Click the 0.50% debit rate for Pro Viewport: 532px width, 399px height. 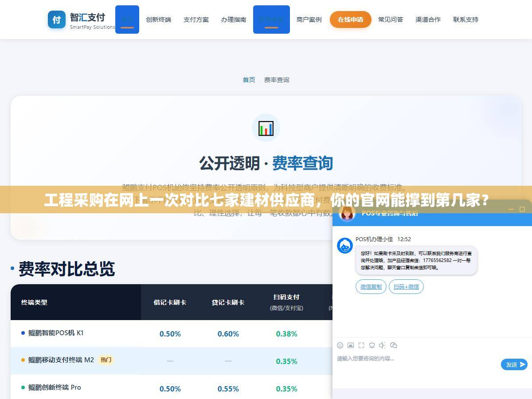170,389
